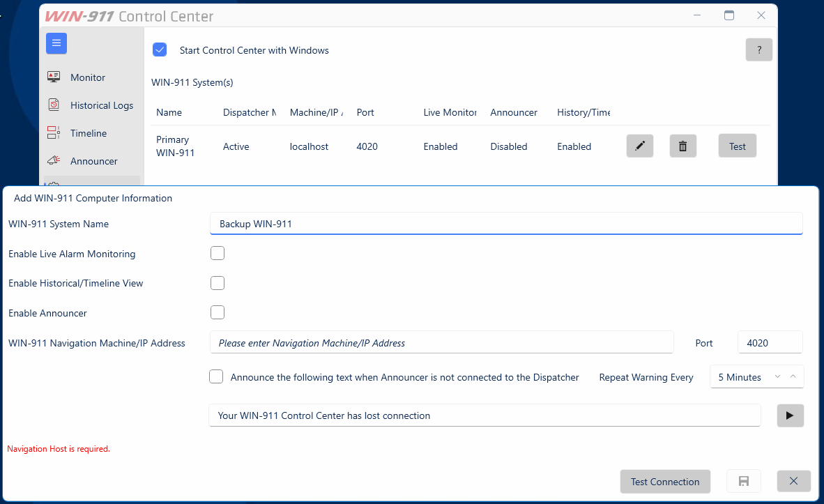Click the Navigation Host is required message
This screenshot has height=504, width=824.
click(59, 449)
